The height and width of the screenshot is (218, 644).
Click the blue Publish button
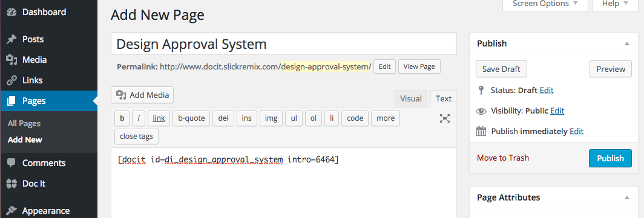(x=610, y=158)
